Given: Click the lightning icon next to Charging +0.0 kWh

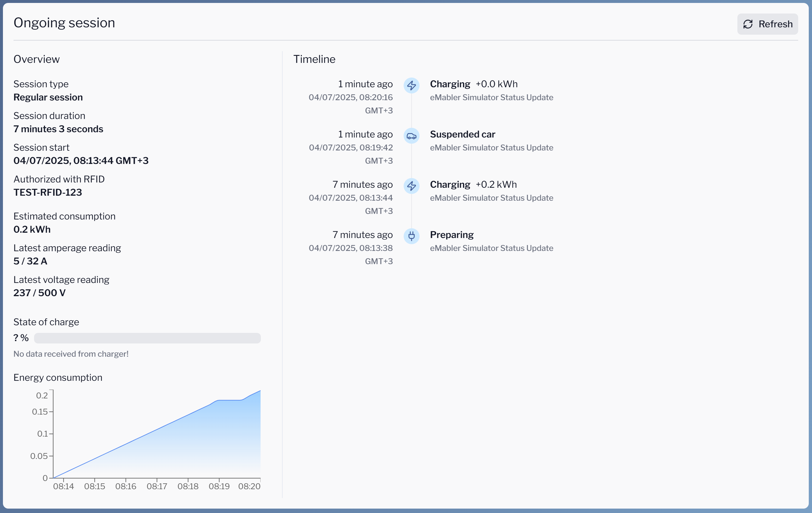Looking at the screenshot, I should point(412,86).
